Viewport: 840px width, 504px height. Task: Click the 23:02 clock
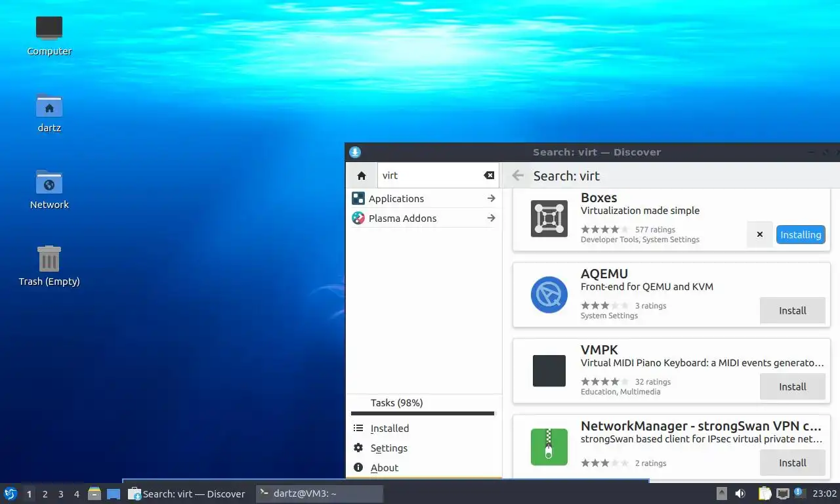824,493
